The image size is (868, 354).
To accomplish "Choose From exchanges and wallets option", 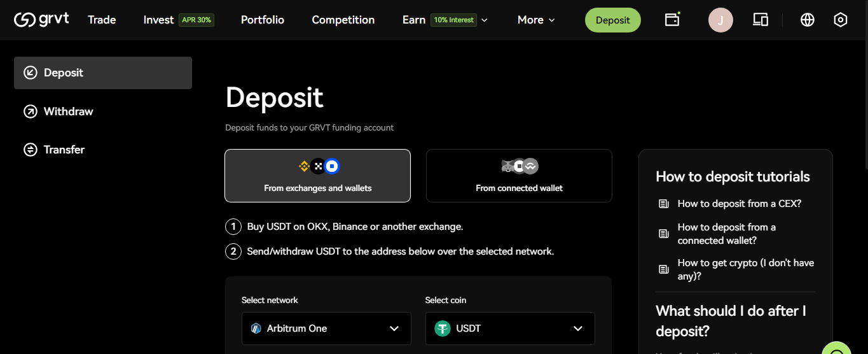I will point(317,176).
